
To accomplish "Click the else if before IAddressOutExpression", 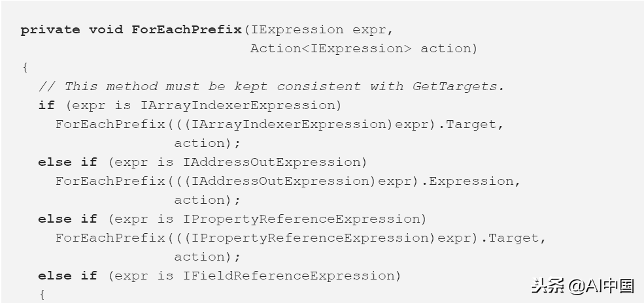I will [x=67, y=162].
